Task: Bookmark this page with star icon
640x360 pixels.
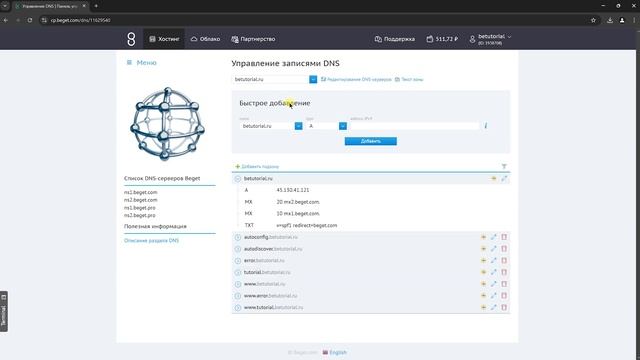Action: (593, 20)
